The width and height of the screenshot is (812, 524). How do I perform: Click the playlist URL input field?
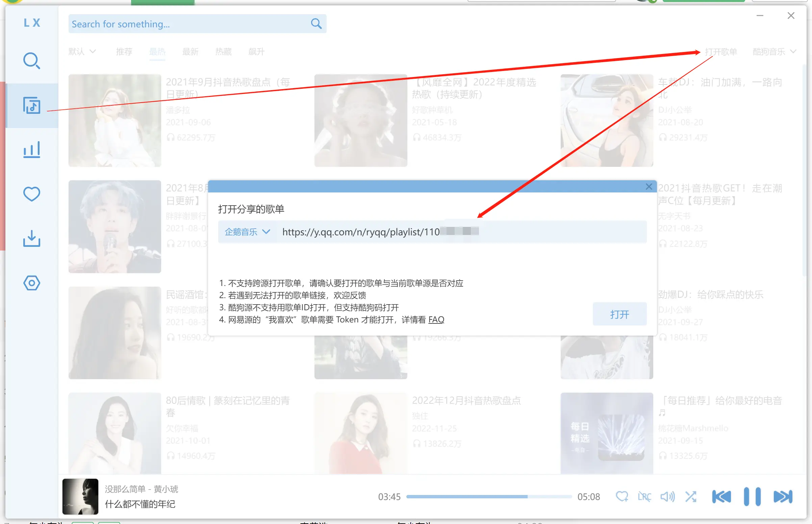(x=461, y=232)
